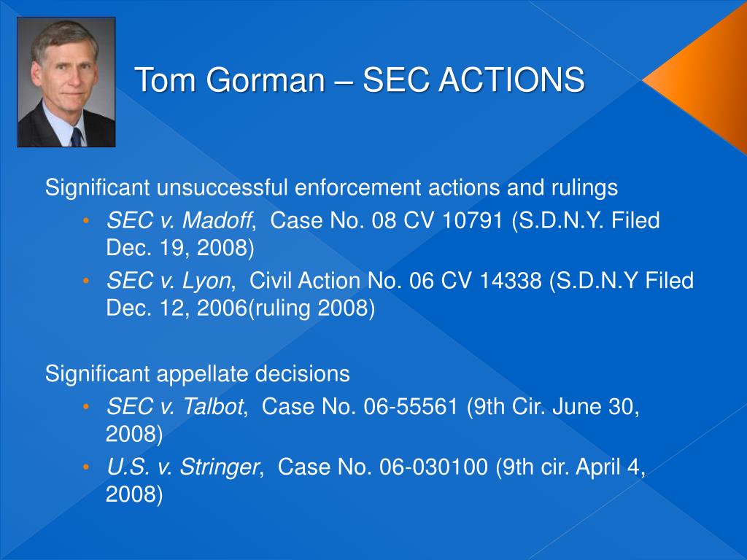Click the heading 'Significant unsuccessful enforcement actions and rulings'
Viewport: 747px width, 560px height.
[x=332, y=187]
